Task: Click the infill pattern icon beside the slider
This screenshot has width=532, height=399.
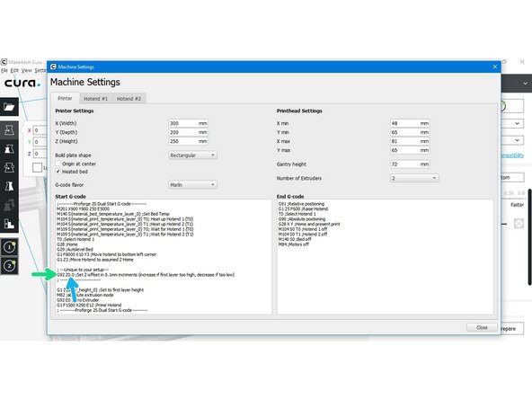Action: coord(519,224)
